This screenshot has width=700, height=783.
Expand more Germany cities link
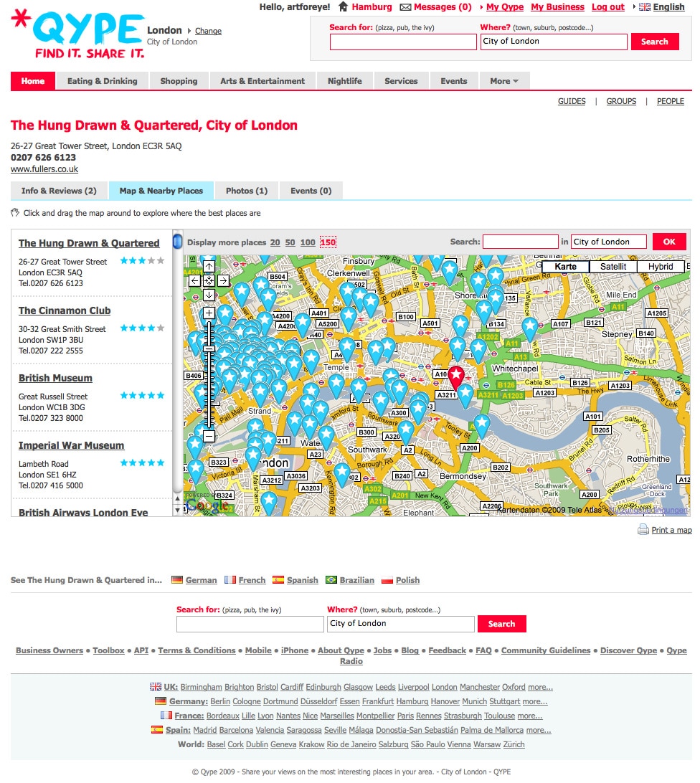tap(534, 701)
